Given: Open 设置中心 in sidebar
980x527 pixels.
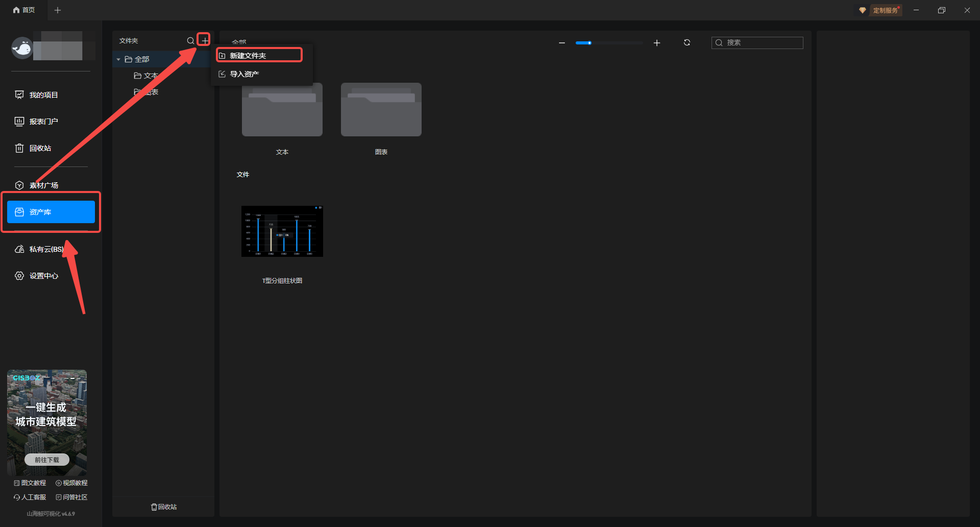Looking at the screenshot, I should pyautogui.click(x=43, y=276).
